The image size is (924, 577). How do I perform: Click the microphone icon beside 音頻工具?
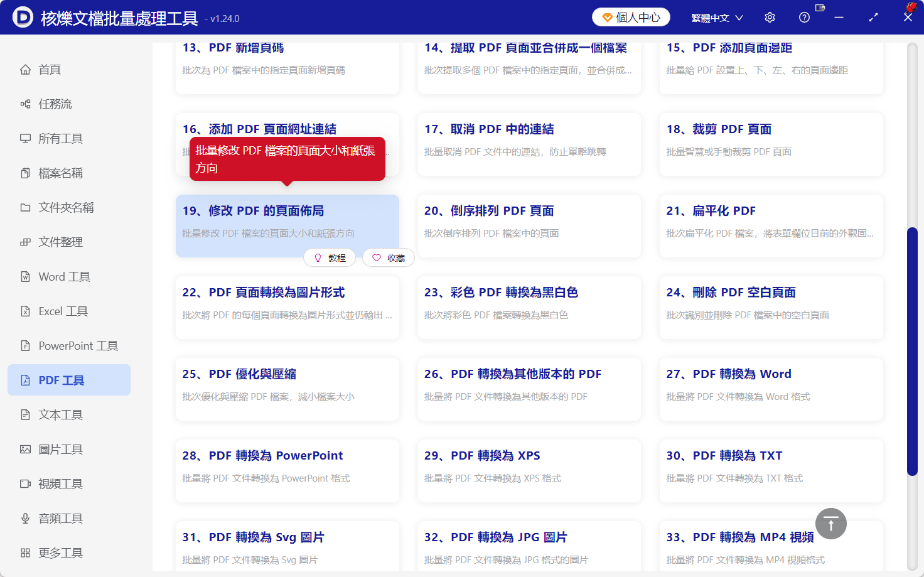point(25,519)
